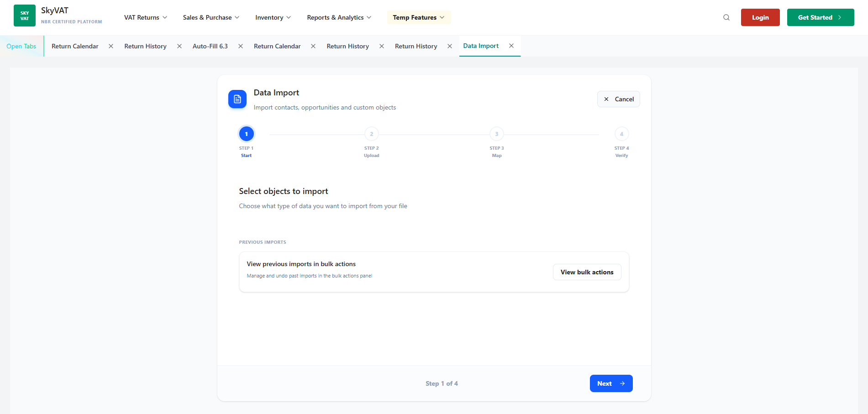Jump to step 4 Verify marker
Image resolution: width=868 pixels, height=414 pixels.
pyautogui.click(x=621, y=134)
